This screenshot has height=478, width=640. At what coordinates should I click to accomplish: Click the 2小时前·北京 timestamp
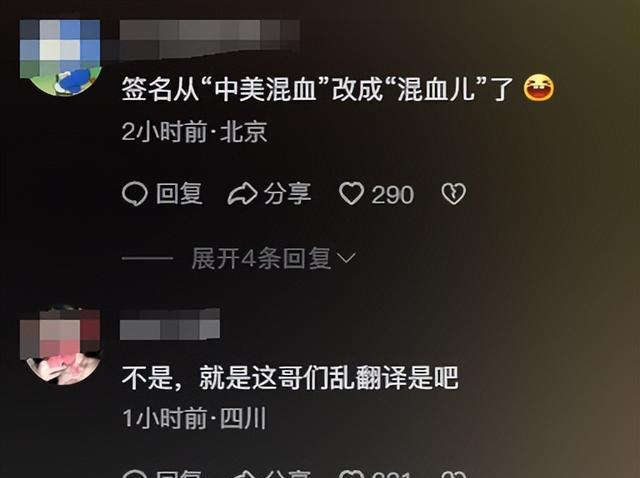click(194, 132)
